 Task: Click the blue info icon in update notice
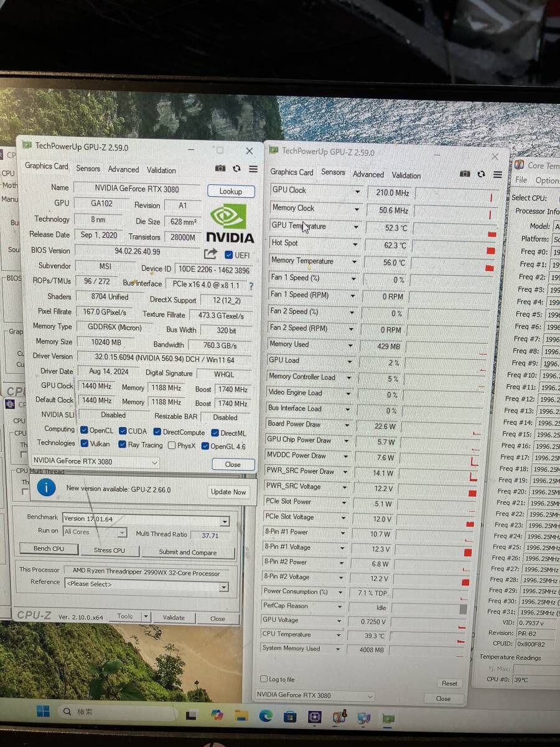tap(46, 487)
